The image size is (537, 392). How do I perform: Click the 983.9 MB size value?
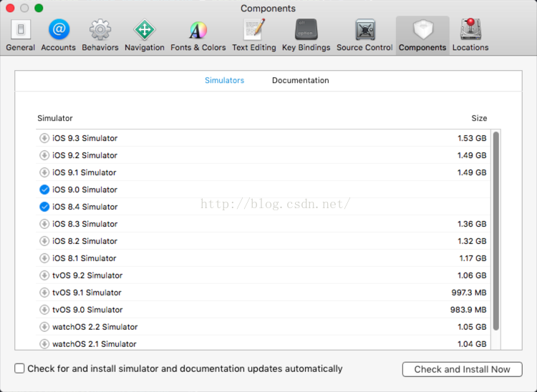[x=468, y=310]
